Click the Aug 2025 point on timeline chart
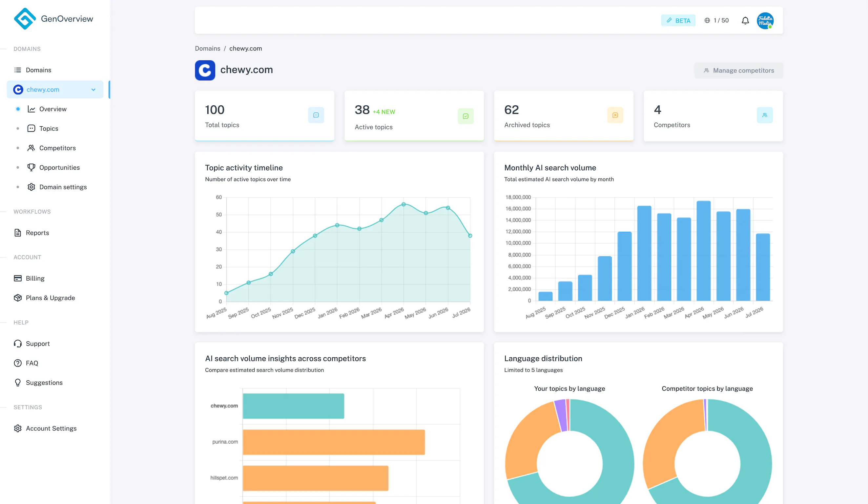Viewport: 868px width, 504px height. 226,293
